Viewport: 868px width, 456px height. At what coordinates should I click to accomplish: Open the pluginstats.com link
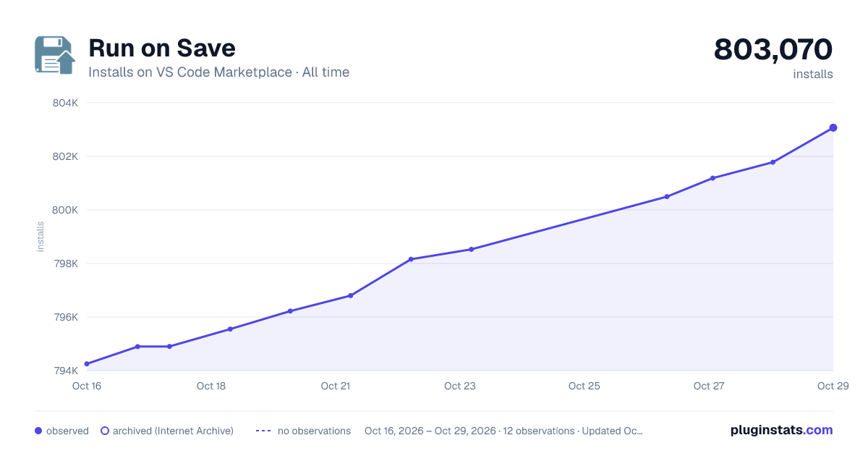(x=781, y=430)
